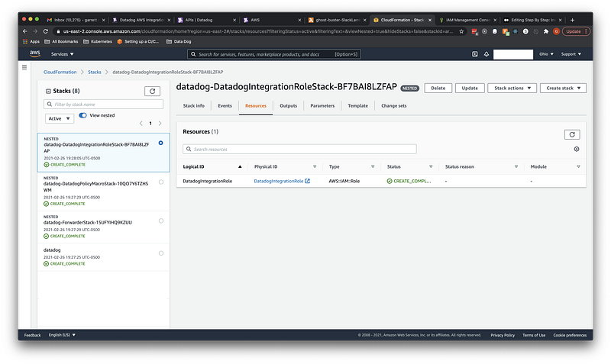This screenshot has height=364, width=611.
Task: Switch to the Stack info tab
Action: point(194,105)
